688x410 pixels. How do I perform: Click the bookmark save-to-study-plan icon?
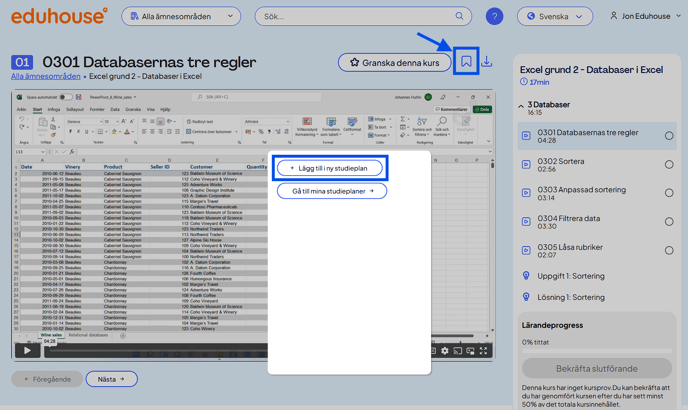pyautogui.click(x=466, y=62)
